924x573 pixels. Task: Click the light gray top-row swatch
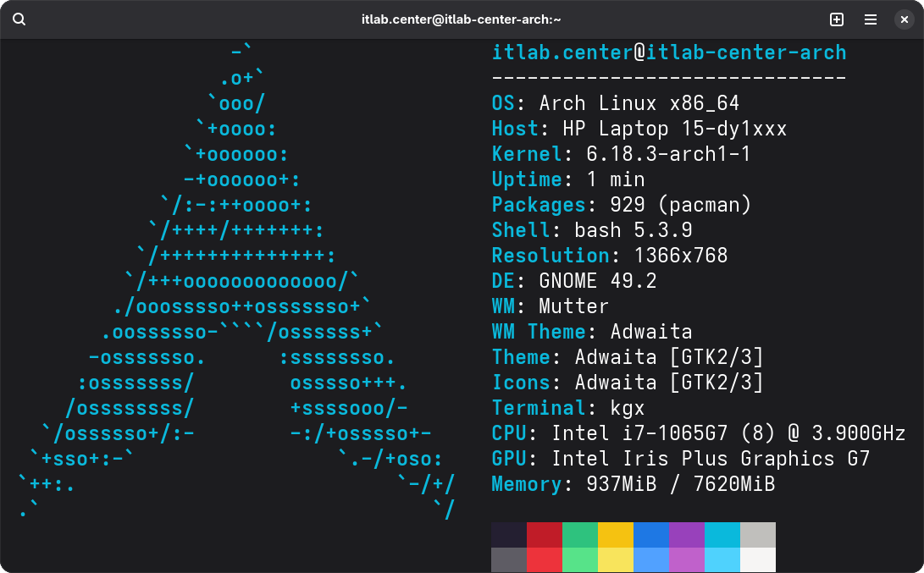(x=757, y=534)
